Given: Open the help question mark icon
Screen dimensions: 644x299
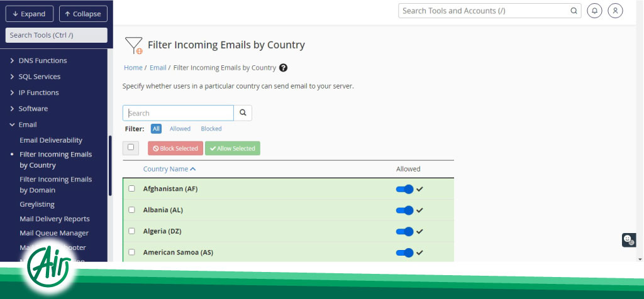Looking at the screenshot, I should click(x=283, y=68).
